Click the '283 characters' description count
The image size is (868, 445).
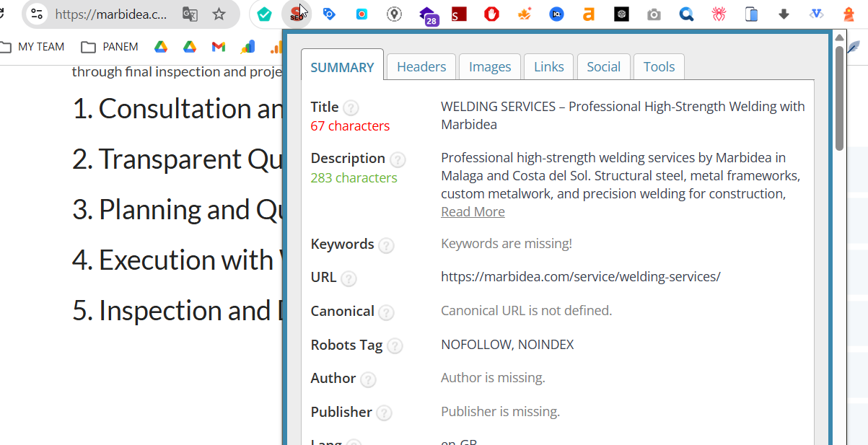354,177
